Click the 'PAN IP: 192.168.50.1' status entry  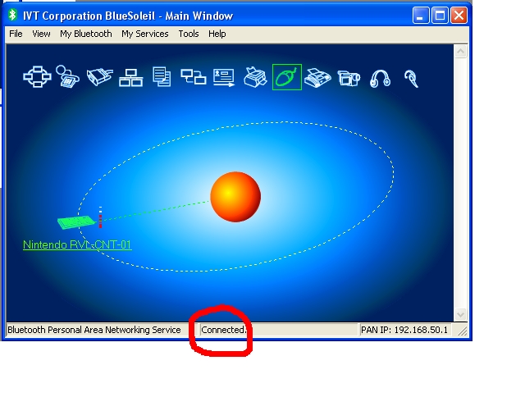404,330
